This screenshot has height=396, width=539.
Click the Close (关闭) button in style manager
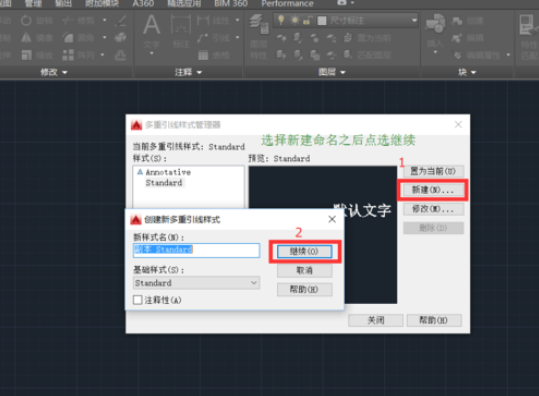pyautogui.click(x=376, y=320)
